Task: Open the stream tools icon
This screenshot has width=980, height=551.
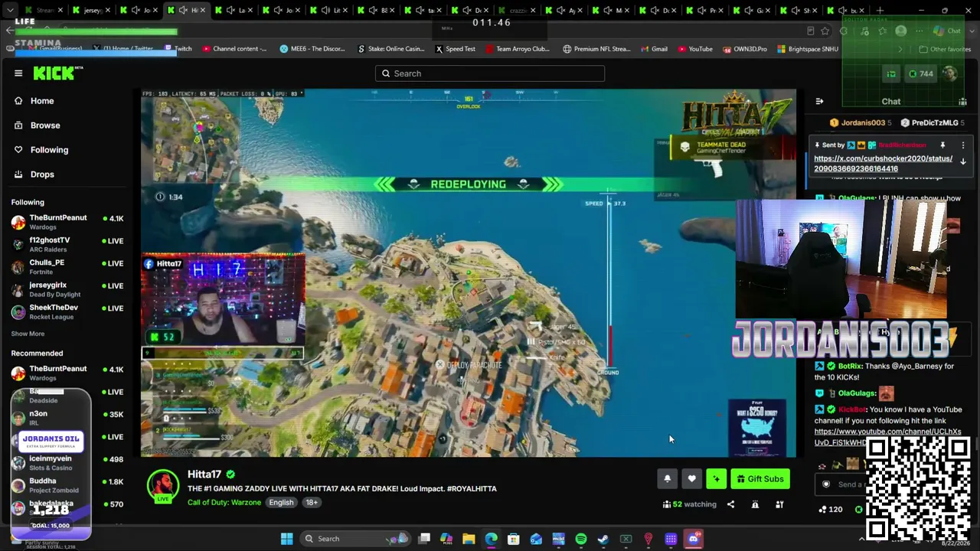Action: click(x=779, y=504)
